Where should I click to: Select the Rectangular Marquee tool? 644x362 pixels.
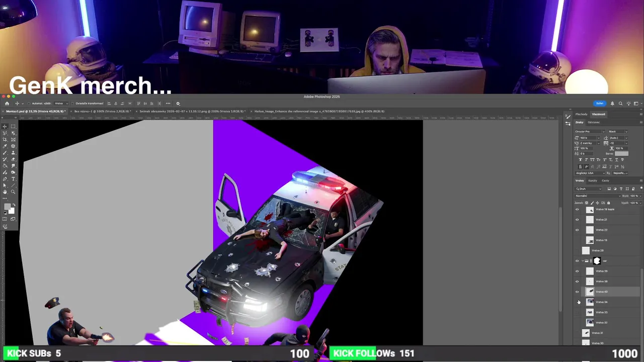(13, 127)
